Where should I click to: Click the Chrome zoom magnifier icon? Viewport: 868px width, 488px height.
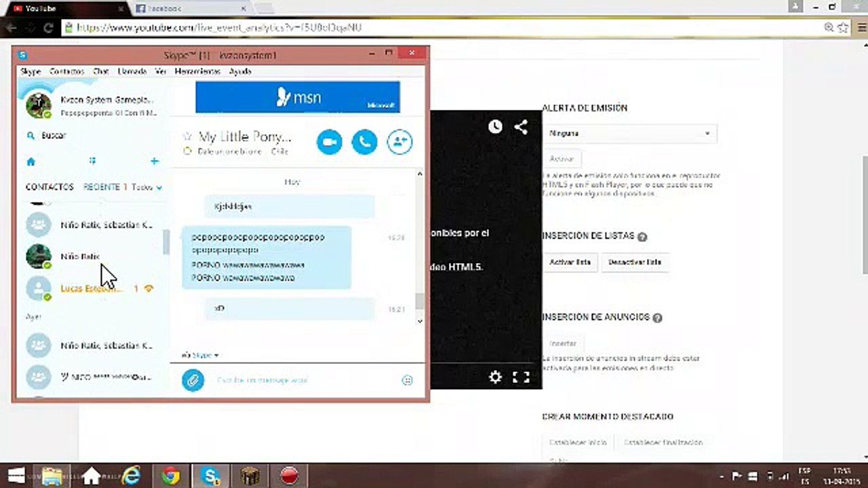click(x=829, y=28)
